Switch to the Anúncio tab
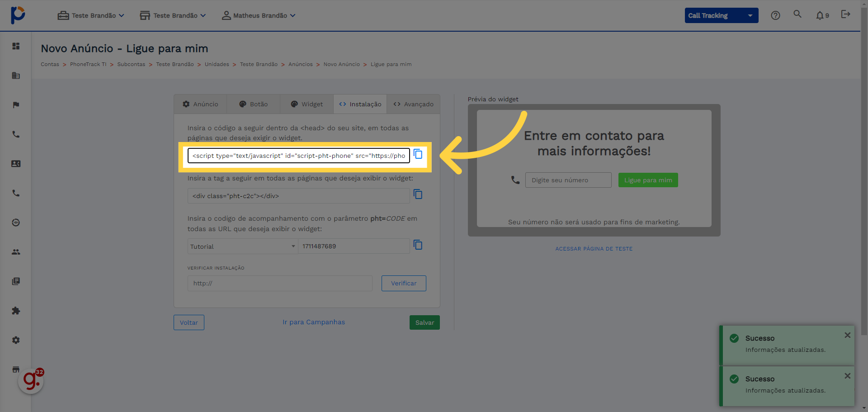 (x=200, y=104)
